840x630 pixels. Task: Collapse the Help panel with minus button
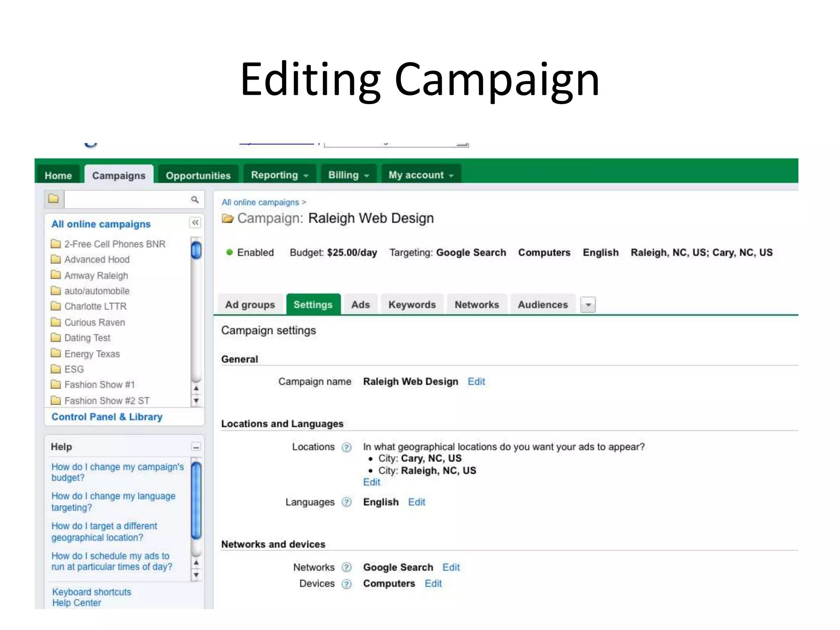pos(196,447)
